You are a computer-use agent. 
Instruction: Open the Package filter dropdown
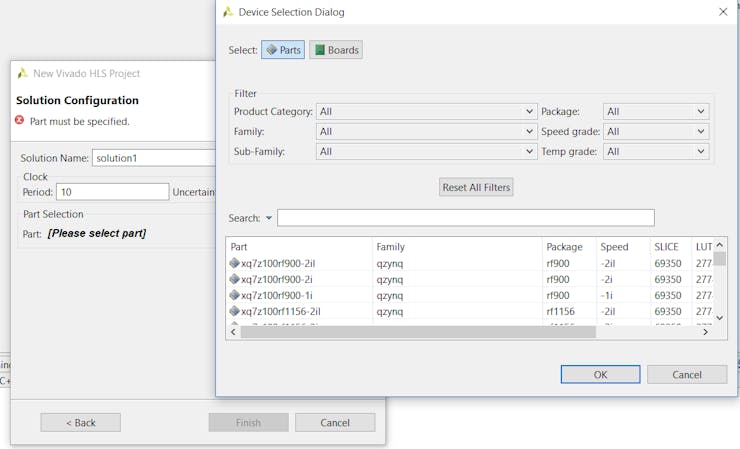pos(656,111)
